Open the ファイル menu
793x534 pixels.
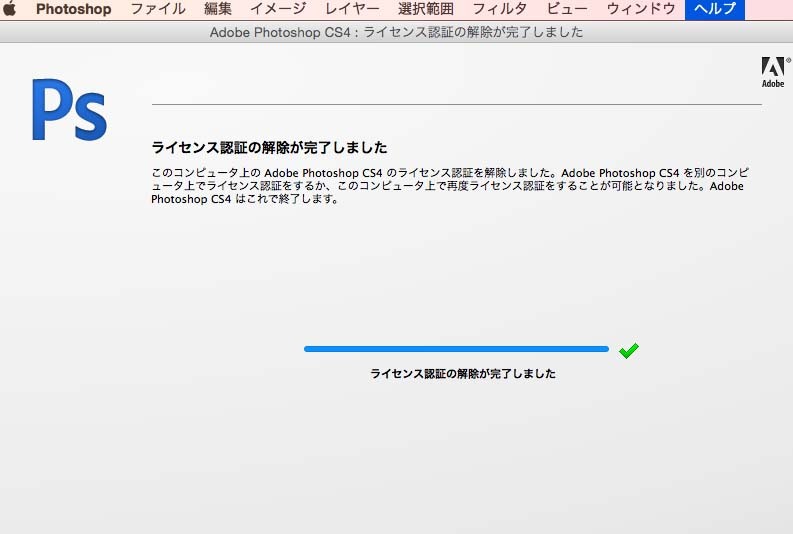(158, 9)
